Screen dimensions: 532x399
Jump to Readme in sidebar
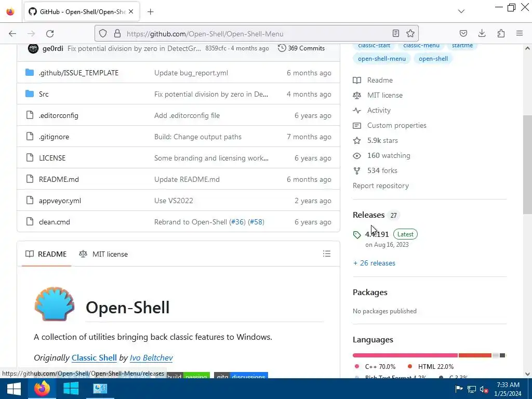(373, 81)
